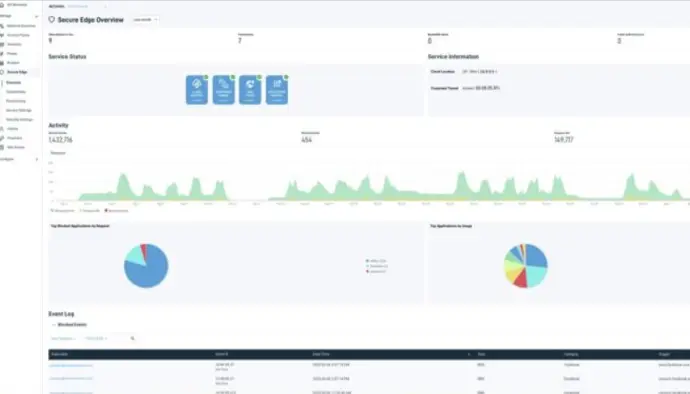Click the Activity value 454
This screenshot has height=394, width=690.
coord(306,140)
